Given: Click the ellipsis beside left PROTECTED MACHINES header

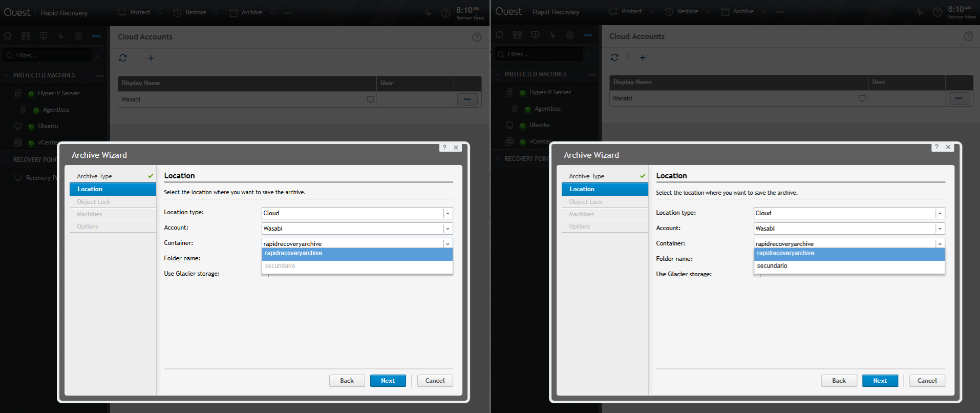Looking at the screenshot, I should [x=100, y=75].
